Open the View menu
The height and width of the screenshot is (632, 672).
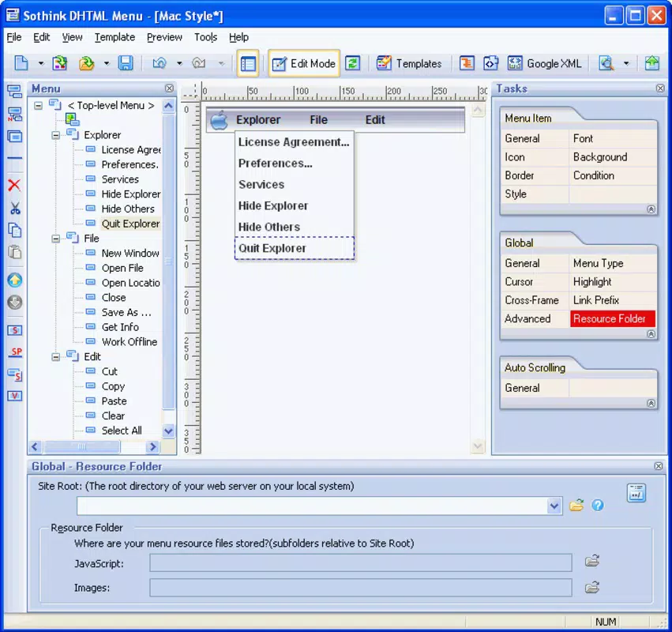72,37
